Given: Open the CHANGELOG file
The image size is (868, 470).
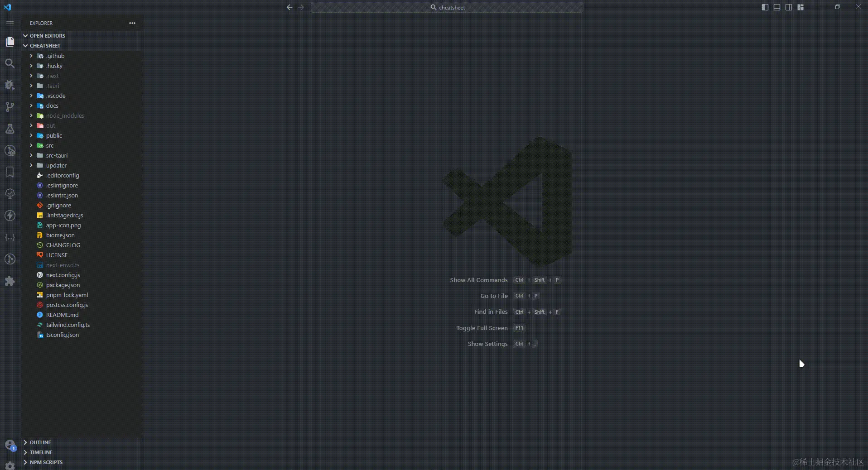Looking at the screenshot, I should 82,245.
